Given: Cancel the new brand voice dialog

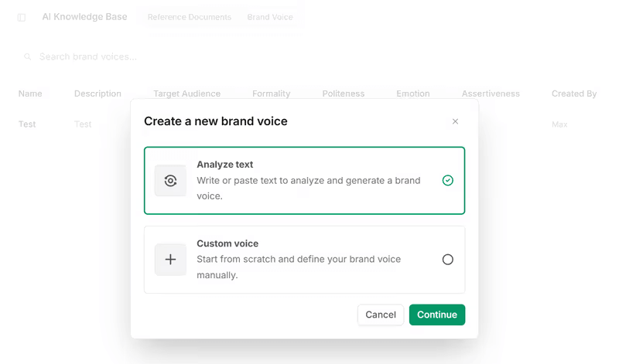Looking at the screenshot, I should [380, 315].
